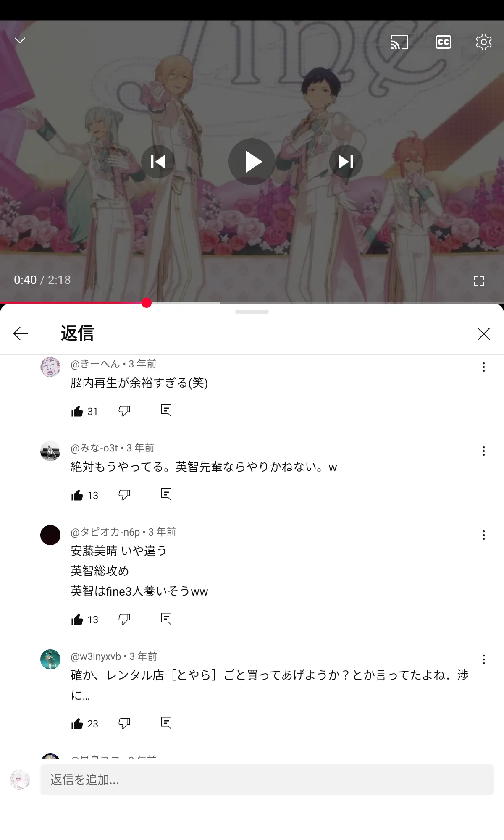Screen dimensions: 504x840
Task: Open more options for @きーへん's comment
Action: pyautogui.click(x=484, y=367)
